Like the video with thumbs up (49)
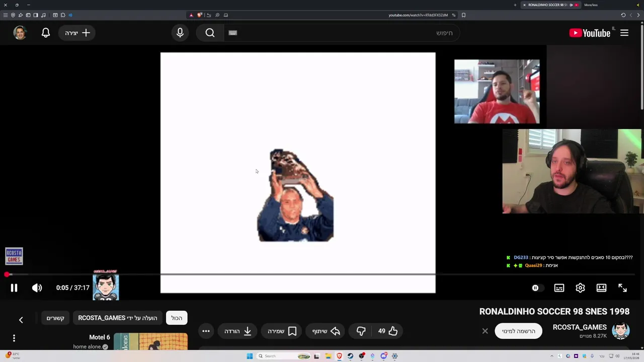Viewport: 644px width, 362px height. point(388,331)
